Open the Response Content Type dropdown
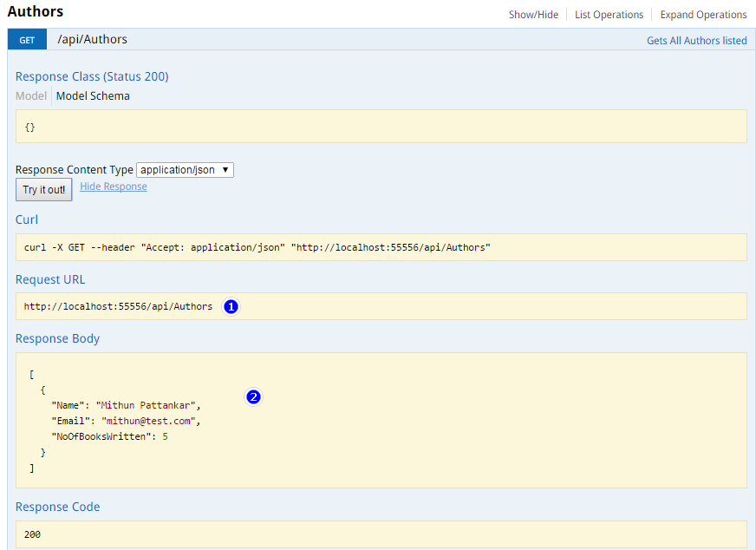The image size is (756, 550). tap(185, 170)
